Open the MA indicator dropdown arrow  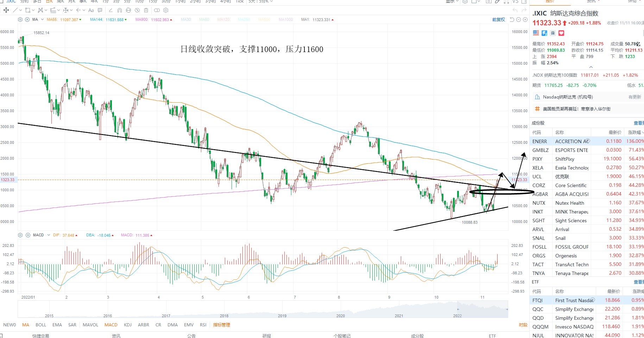[42, 20]
